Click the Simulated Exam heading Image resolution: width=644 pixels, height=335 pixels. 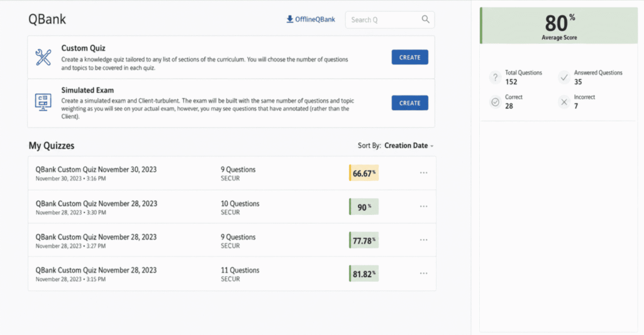point(87,90)
